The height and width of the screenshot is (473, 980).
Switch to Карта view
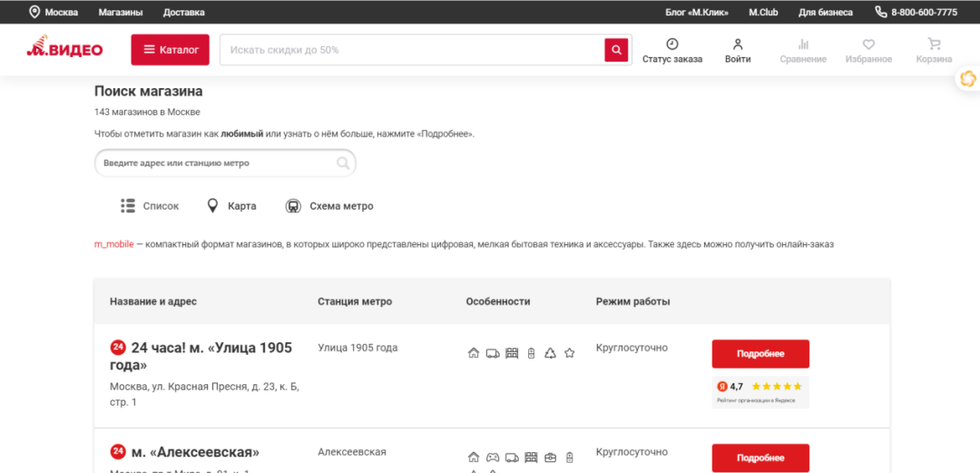click(x=231, y=206)
